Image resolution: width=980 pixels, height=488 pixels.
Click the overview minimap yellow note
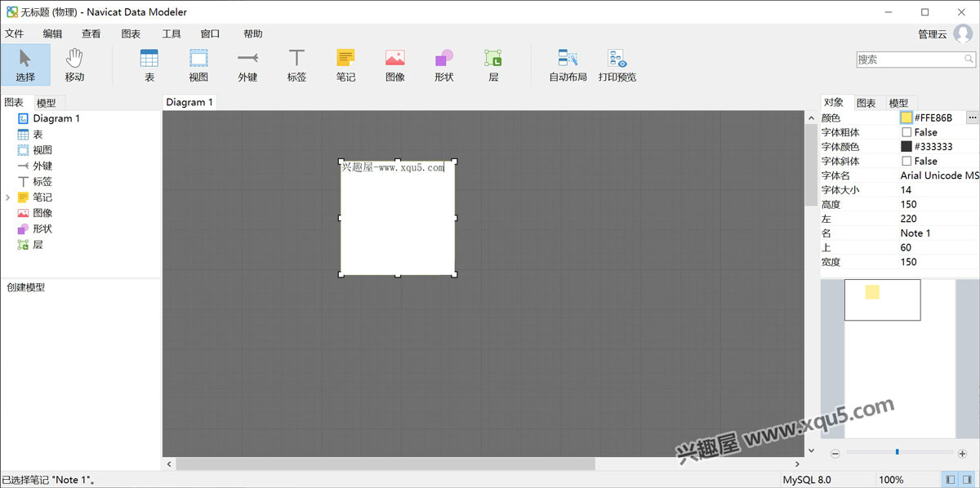(872, 292)
